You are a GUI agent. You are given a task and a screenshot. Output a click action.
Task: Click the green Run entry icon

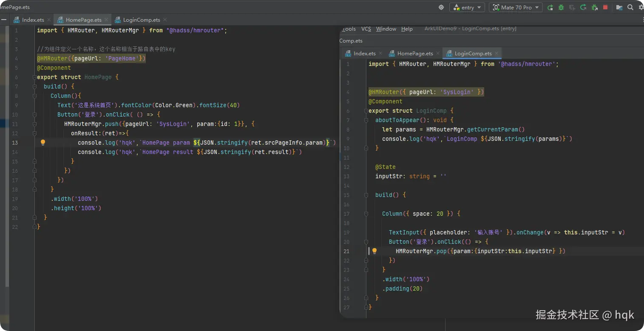[x=550, y=7]
